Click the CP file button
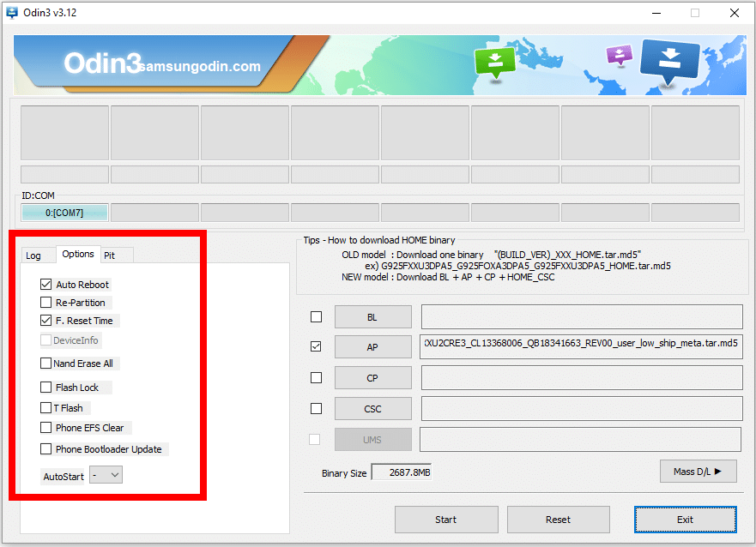 (373, 377)
